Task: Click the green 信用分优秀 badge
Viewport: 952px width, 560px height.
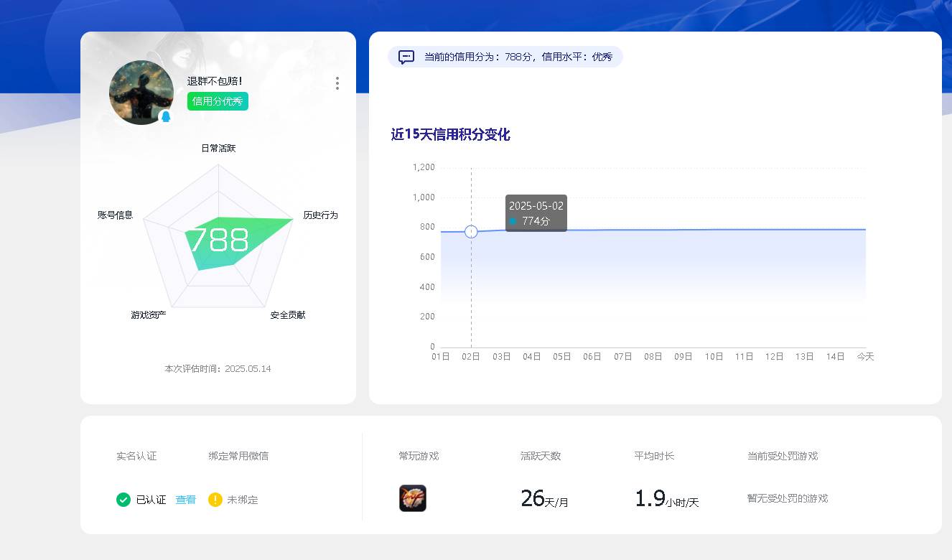Action: 217,101
